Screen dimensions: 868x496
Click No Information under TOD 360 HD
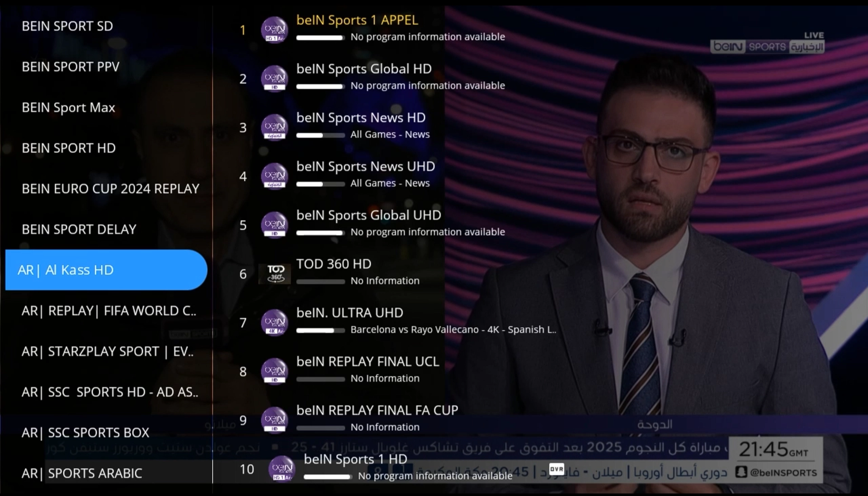(385, 281)
